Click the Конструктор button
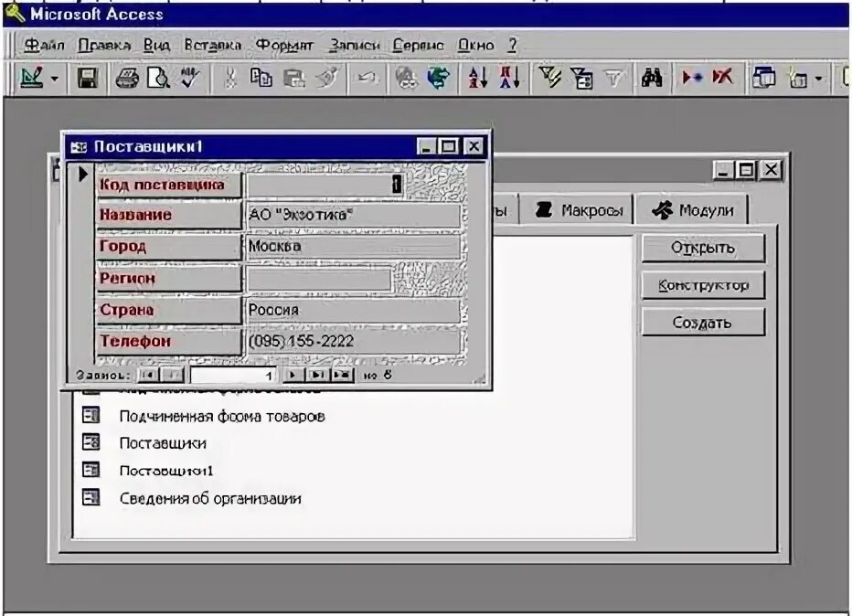Screen dimensions: 852x616 tap(703, 285)
